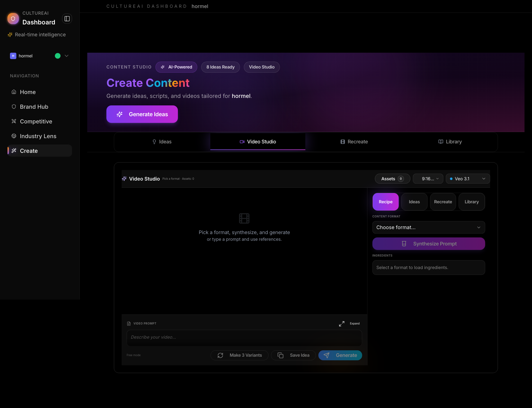Screen dimensions: 532x408
Task: Click the Describe your video input field
Action: [244, 338]
